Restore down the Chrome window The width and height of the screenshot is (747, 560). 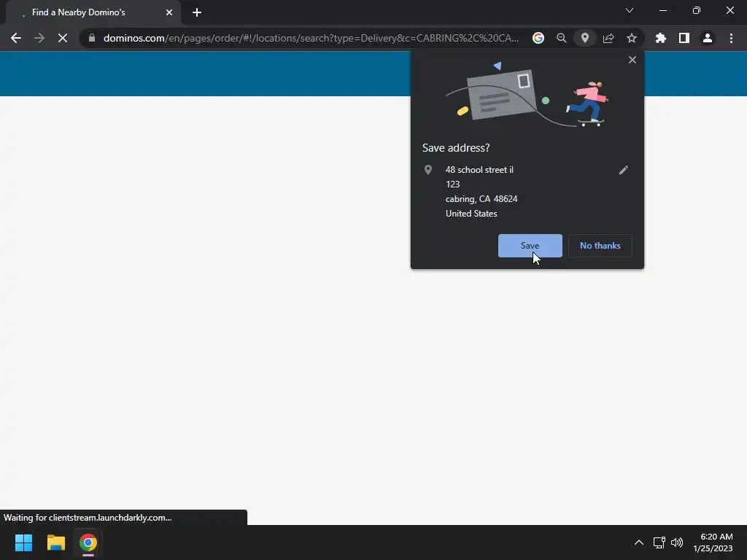697,10
